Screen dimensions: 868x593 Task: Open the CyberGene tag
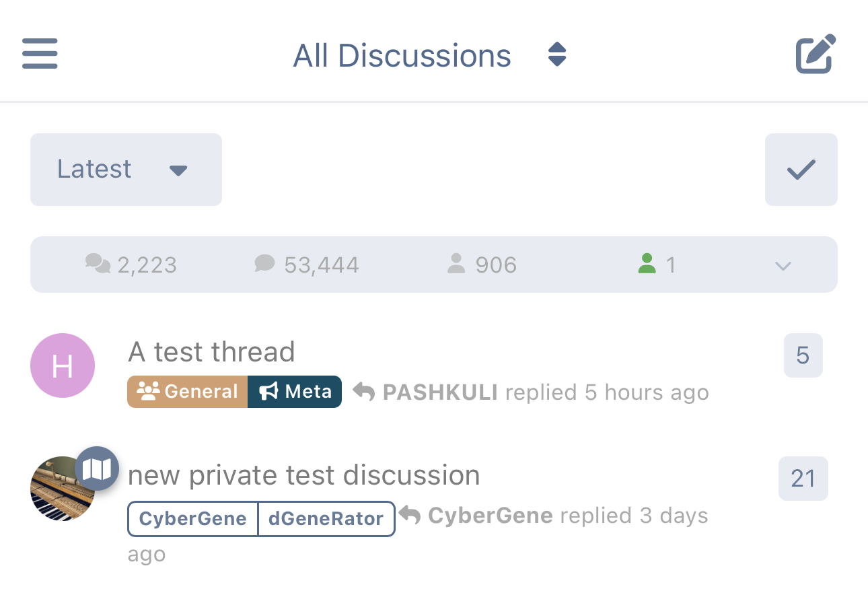[x=192, y=518]
